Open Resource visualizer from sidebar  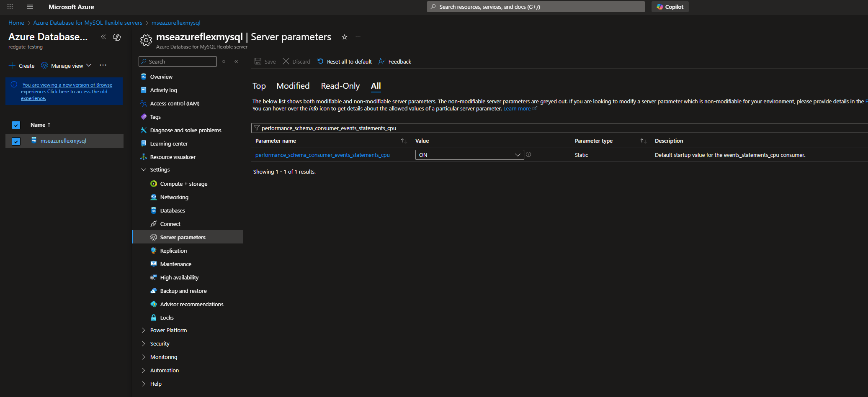coord(173,157)
